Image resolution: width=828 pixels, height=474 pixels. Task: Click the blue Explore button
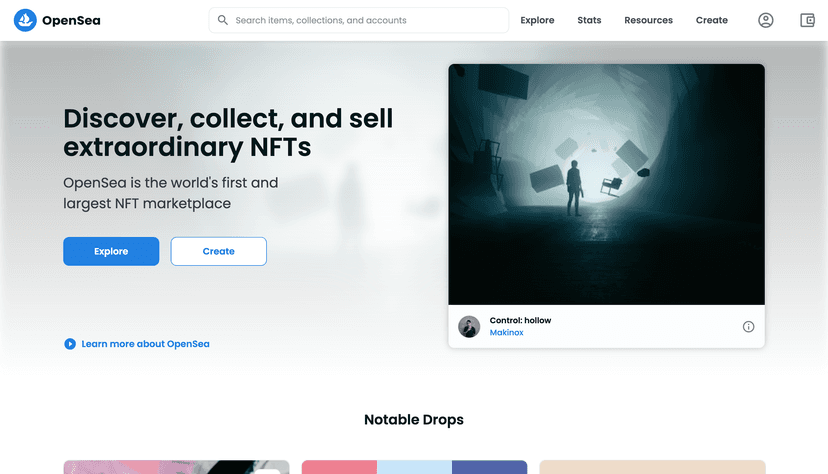[x=111, y=251]
